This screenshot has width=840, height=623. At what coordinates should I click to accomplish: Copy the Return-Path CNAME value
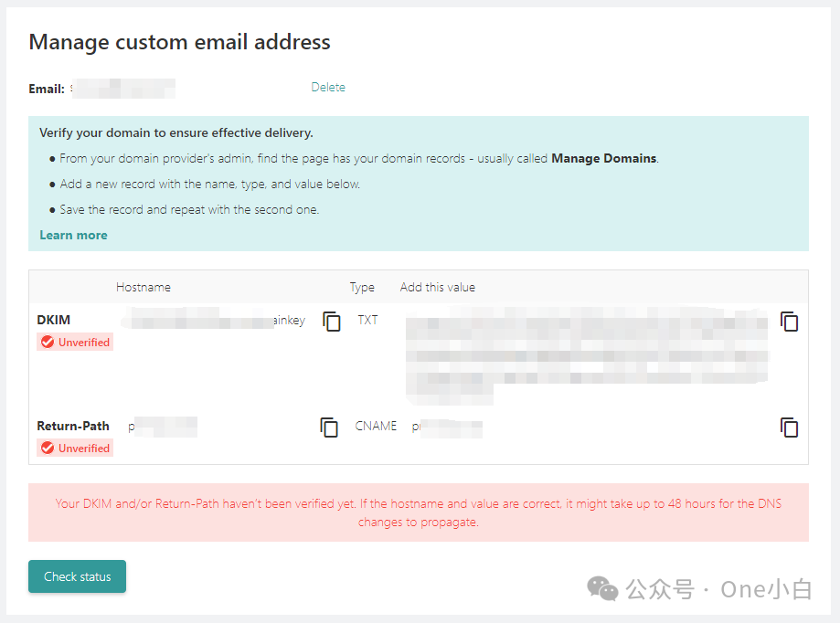789,428
